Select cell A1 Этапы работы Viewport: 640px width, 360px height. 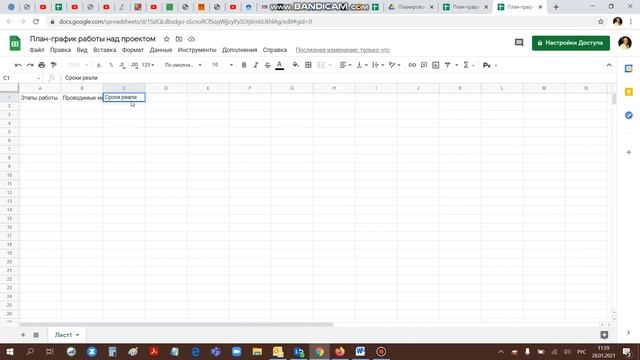click(x=40, y=98)
